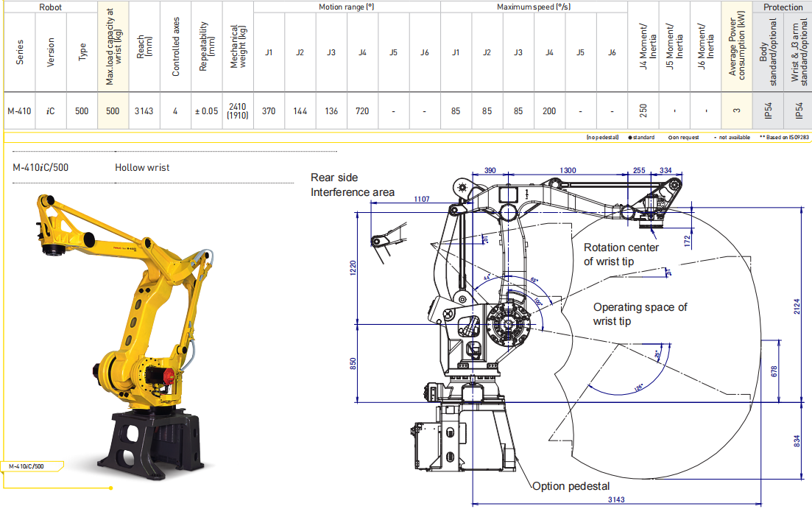
Task: Click the "Version" column header
Action: [x=51, y=52]
